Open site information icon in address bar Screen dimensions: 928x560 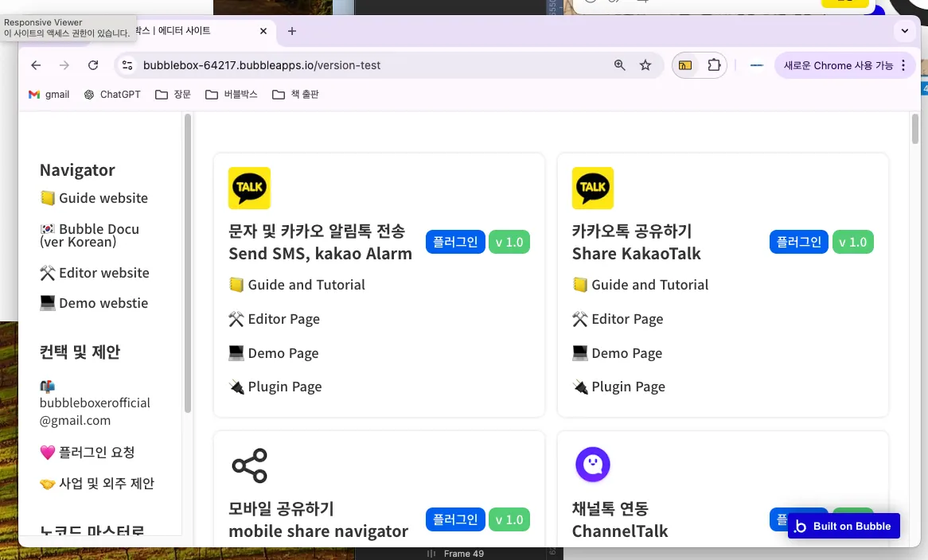[x=127, y=65]
